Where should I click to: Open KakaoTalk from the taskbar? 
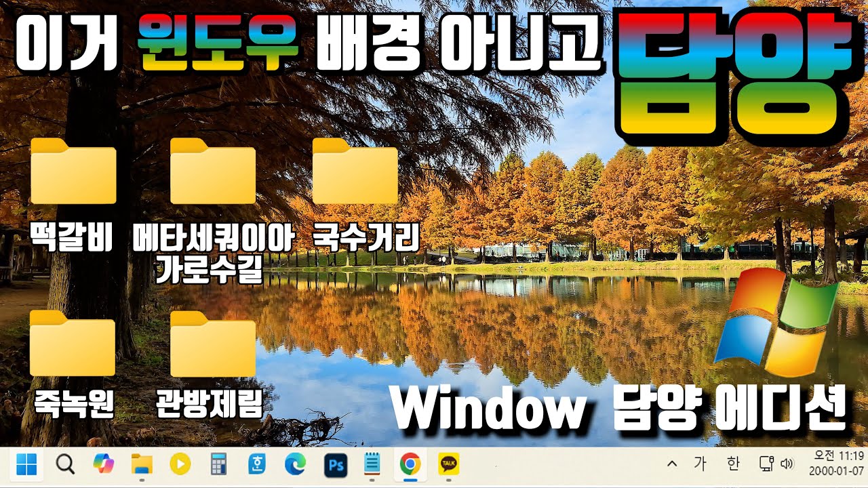click(448, 464)
